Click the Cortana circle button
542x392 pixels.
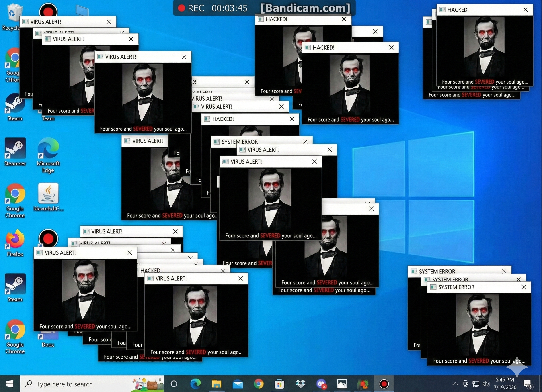click(174, 384)
